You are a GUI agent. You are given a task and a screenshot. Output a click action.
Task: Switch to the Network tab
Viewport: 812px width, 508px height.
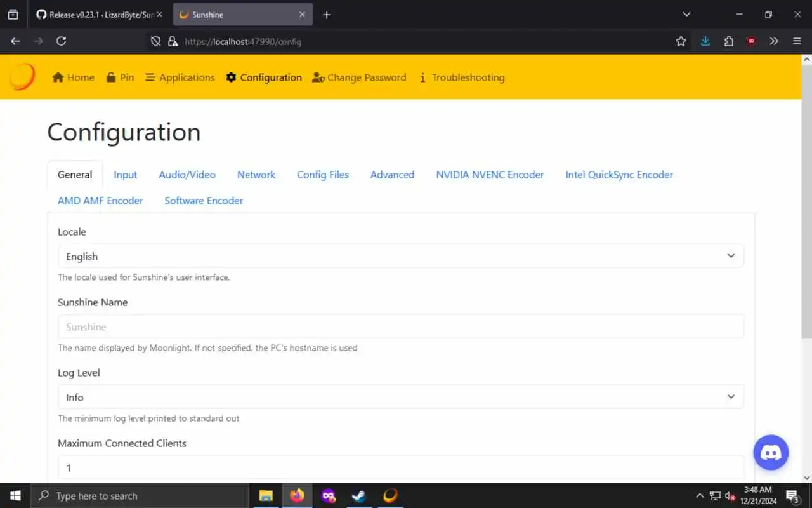click(x=256, y=175)
